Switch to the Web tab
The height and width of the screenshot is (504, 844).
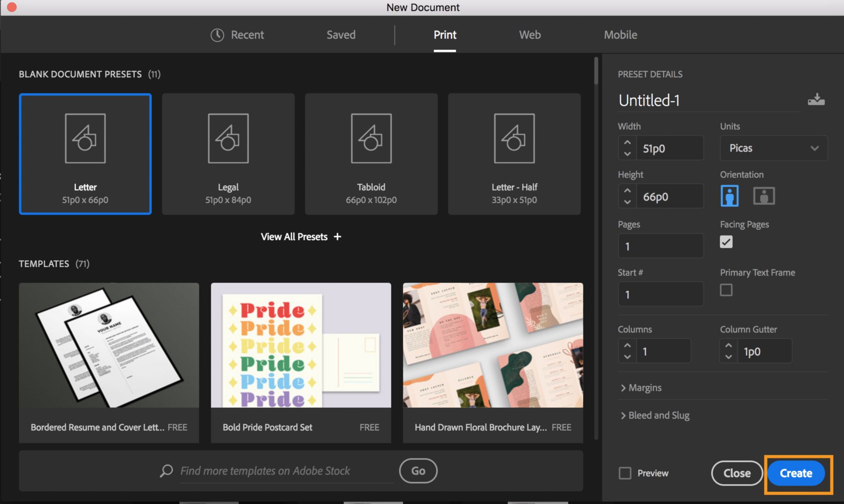[x=529, y=34]
